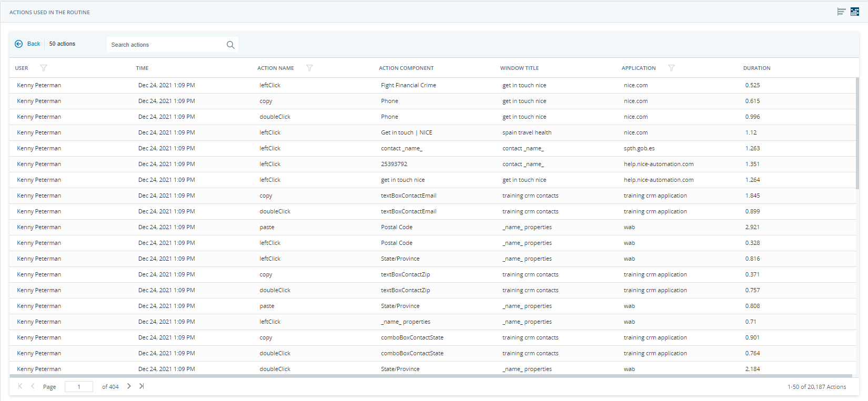Go to the next page arrow

tap(129, 386)
